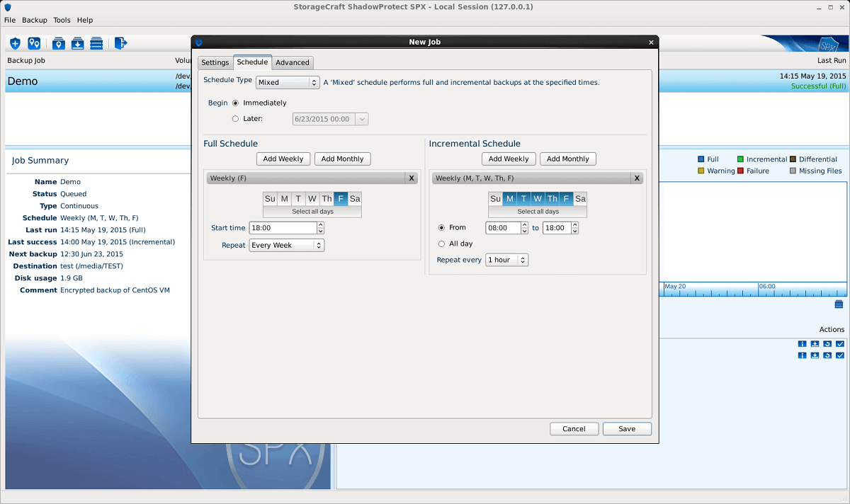Open the Schedule Type dropdown

point(288,83)
